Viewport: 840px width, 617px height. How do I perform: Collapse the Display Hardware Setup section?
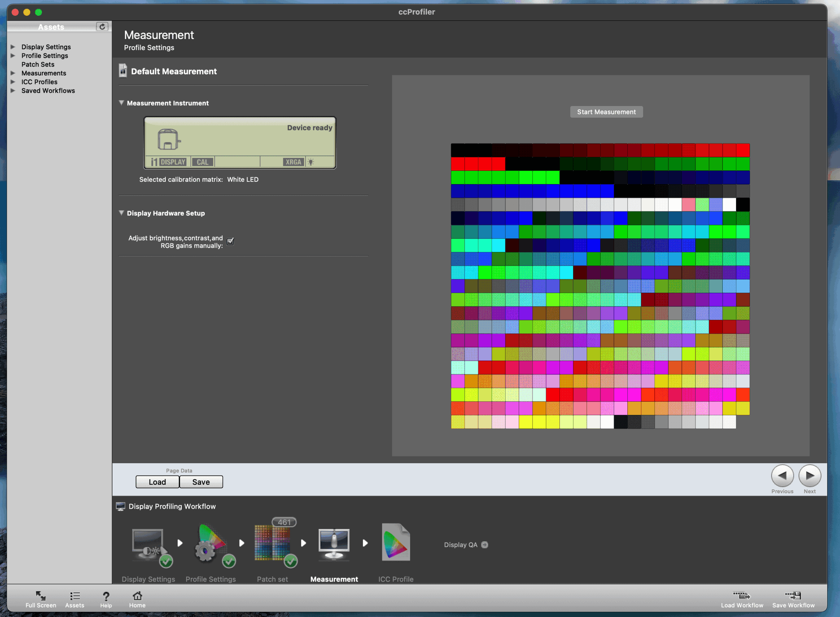pyautogui.click(x=122, y=213)
